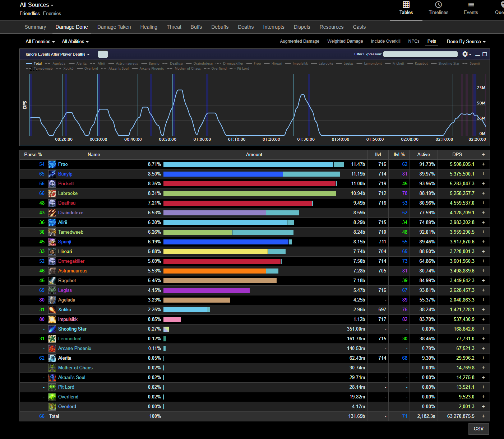The height and width of the screenshot is (439, 504).
Task: Open the chart settings gear
Action: tap(465, 54)
